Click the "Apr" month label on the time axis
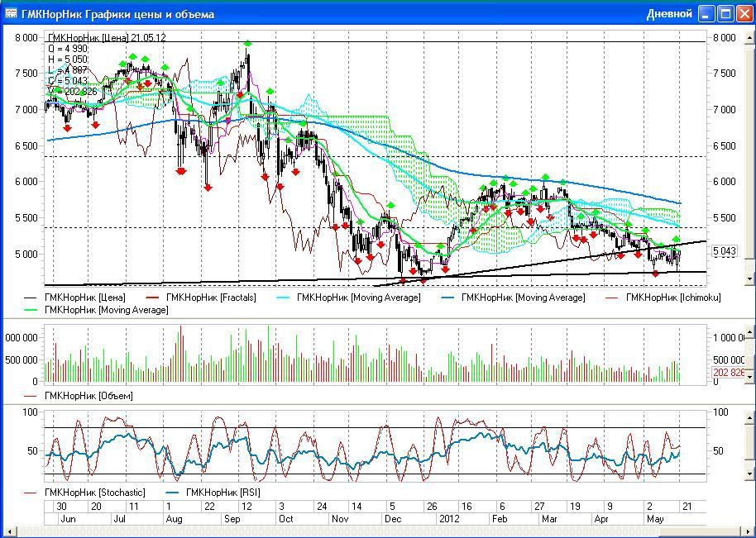This screenshot has height=538, width=756. 601,519
